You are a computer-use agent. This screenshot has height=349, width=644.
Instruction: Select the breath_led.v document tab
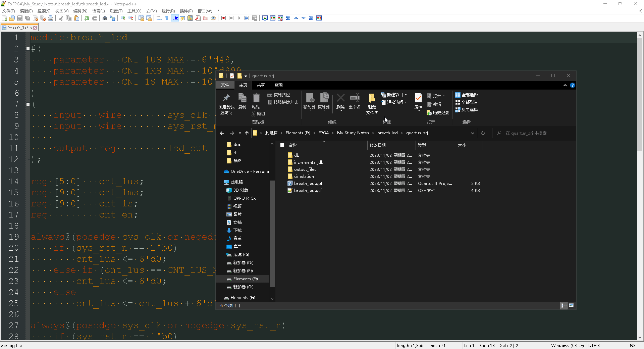(19, 28)
